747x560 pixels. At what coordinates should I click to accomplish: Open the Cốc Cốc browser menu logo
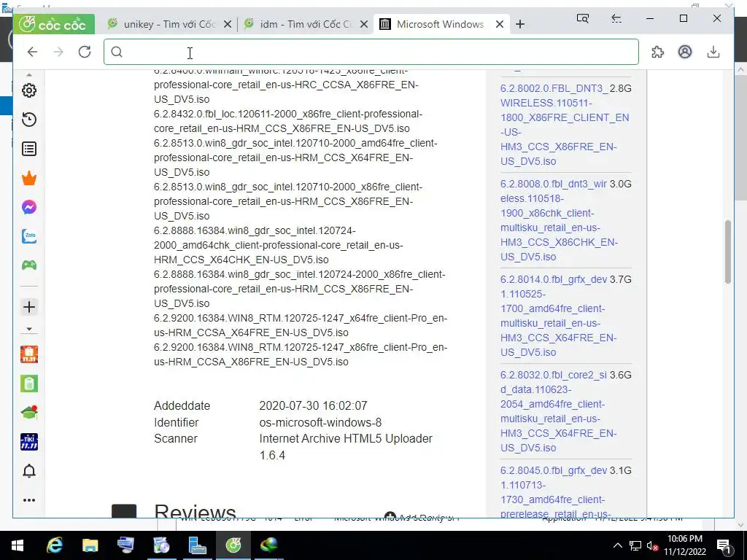coord(54,24)
